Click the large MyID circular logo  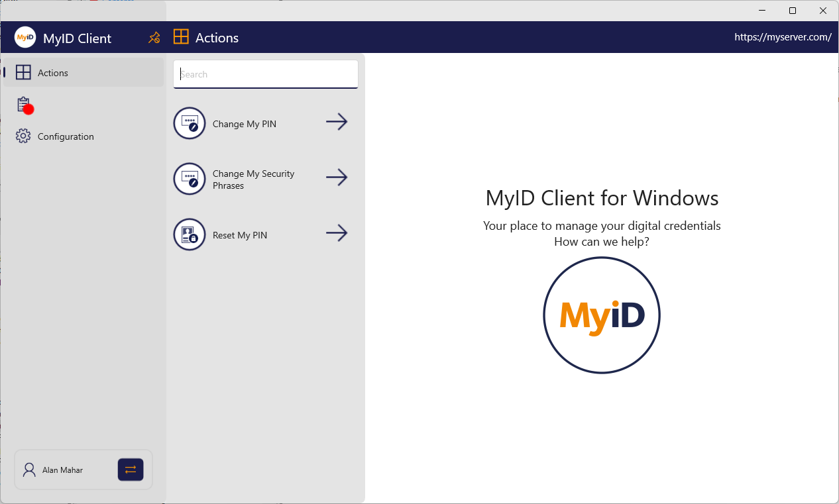602,315
